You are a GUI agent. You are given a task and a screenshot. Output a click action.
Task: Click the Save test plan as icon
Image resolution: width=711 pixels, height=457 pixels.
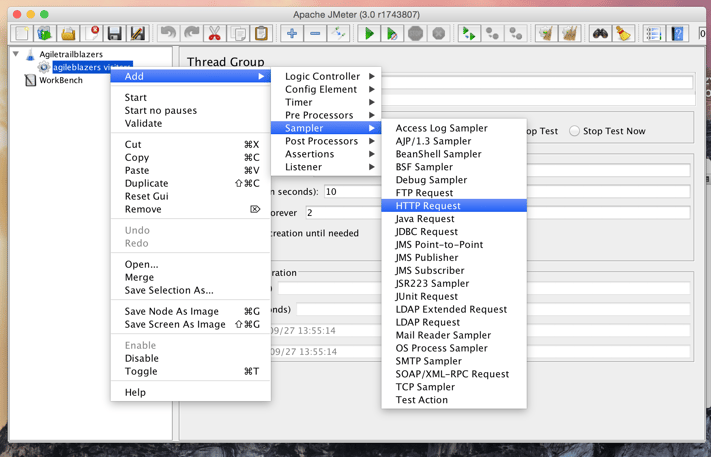tap(137, 34)
